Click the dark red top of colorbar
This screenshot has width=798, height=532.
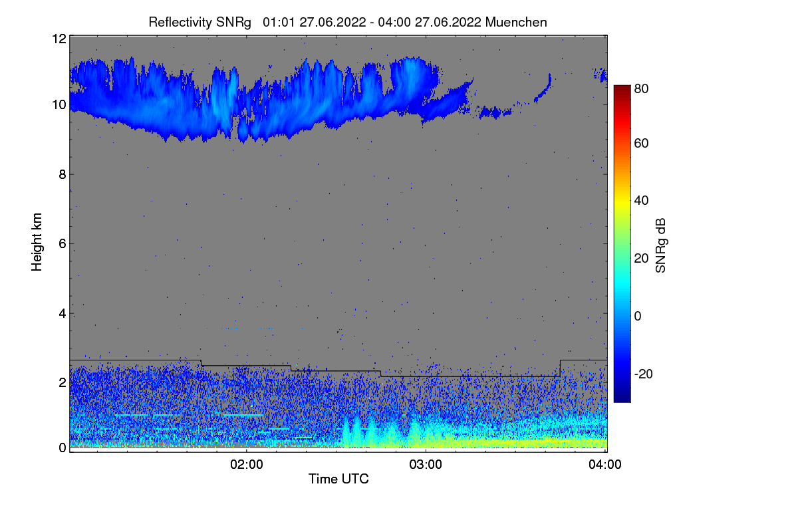coord(621,89)
